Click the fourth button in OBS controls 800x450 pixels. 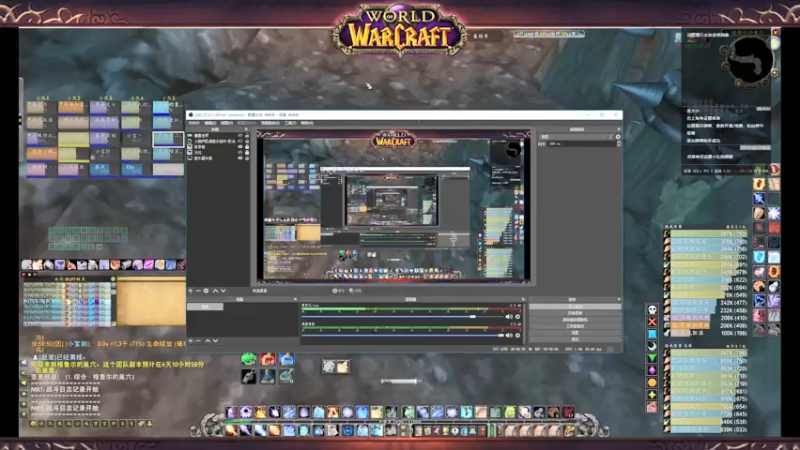[x=575, y=327]
